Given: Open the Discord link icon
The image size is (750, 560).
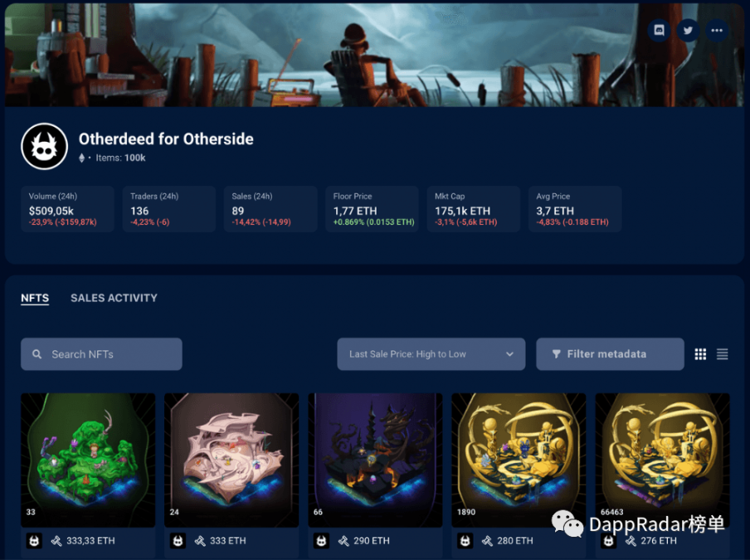Looking at the screenshot, I should tap(659, 30).
